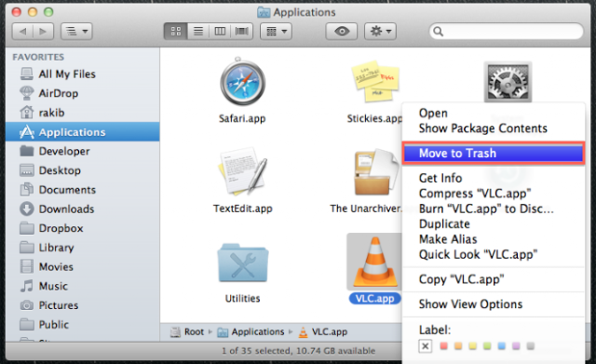Switch to list view in toolbar
Viewport: 596px width, 364px height.
198,31
